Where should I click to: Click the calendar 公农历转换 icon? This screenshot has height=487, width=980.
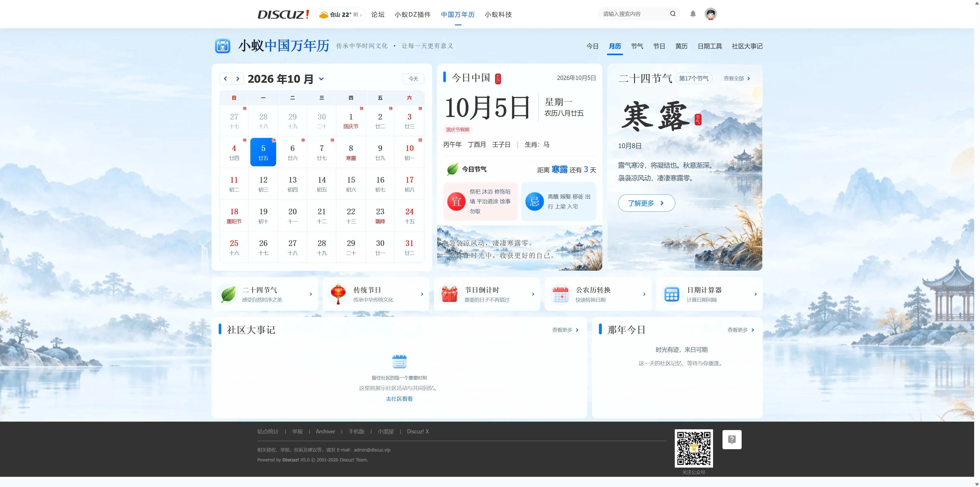(560, 294)
